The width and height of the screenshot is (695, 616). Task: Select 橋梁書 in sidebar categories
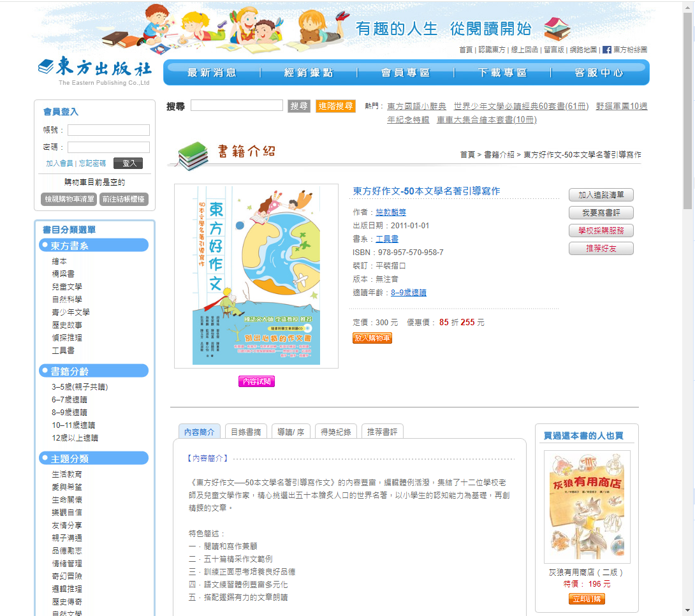click(x=63, y=274)
